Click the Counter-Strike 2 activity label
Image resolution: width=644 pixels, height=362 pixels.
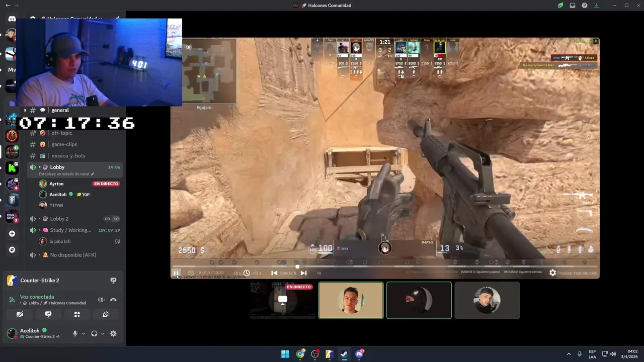tap(40, 281)
